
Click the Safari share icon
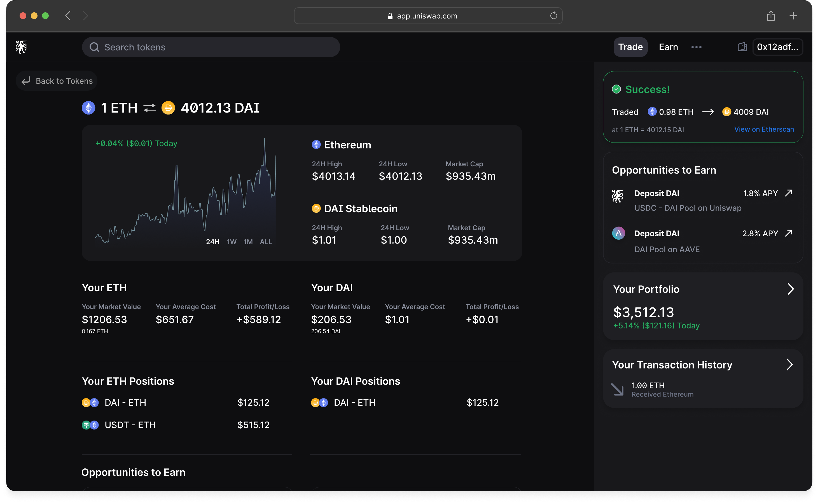tap(771, 16)
